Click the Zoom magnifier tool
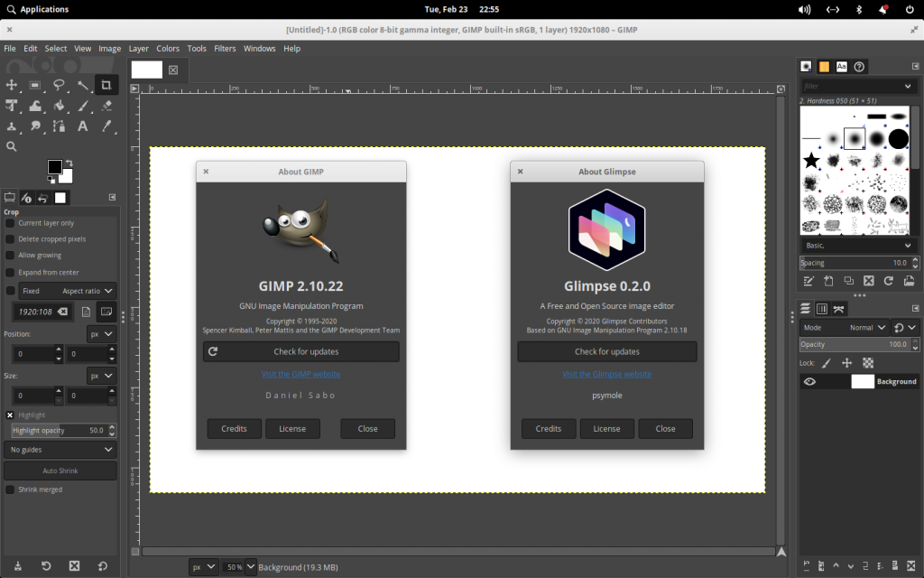Viewport: 924px width, 578px height. point(11,146)
